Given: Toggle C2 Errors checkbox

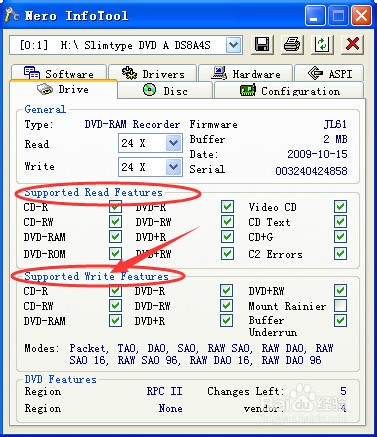Looking at the screenshot, I should click(340, 254).
